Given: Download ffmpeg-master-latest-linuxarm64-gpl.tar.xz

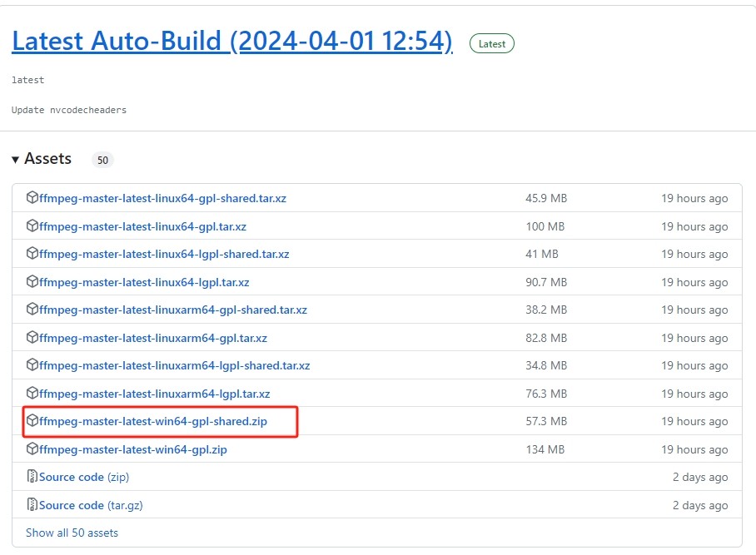Looking at the screenshot, I should coord(153,338).
